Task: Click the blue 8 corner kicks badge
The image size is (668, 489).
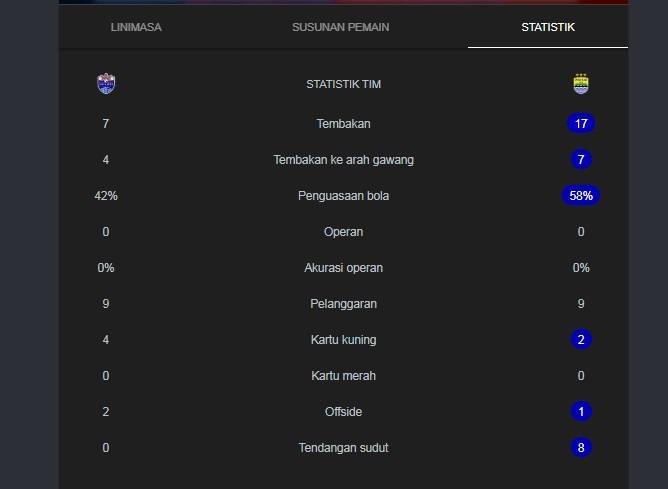Action: click(x=581, y=448)
